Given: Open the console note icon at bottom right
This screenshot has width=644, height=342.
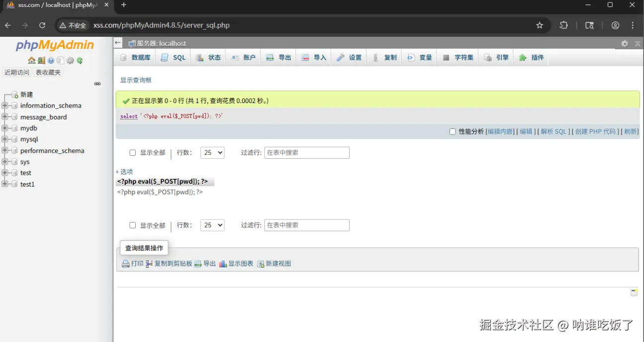Looking at the screenshot, I should click(634, 293).
